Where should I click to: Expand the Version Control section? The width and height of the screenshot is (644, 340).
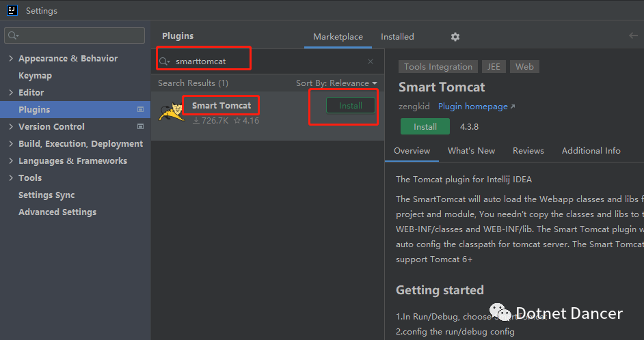(11, 127)
